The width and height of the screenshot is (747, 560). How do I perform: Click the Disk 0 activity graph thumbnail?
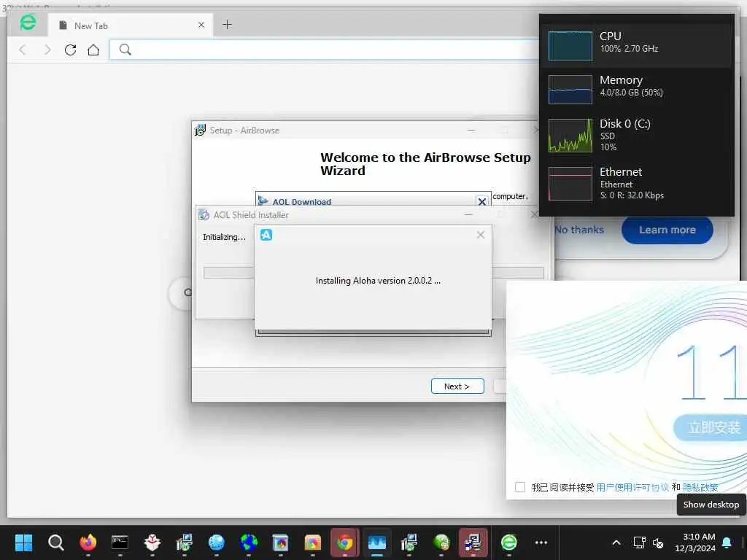(570, 135)
